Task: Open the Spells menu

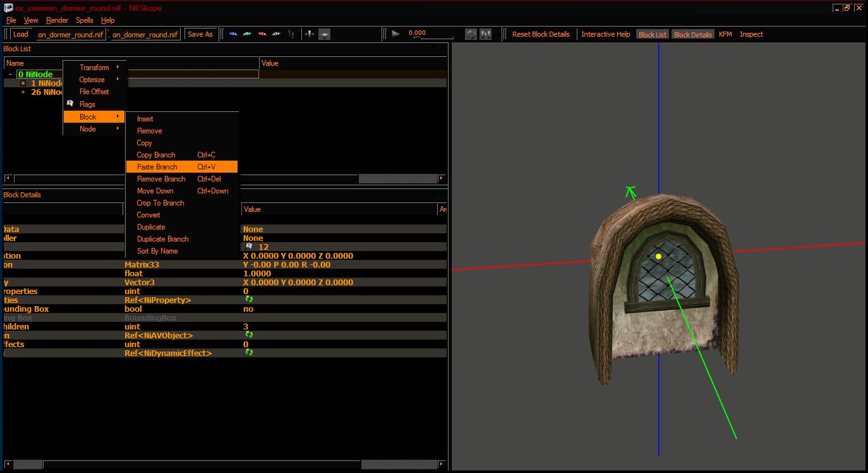Action: [85, 20]
